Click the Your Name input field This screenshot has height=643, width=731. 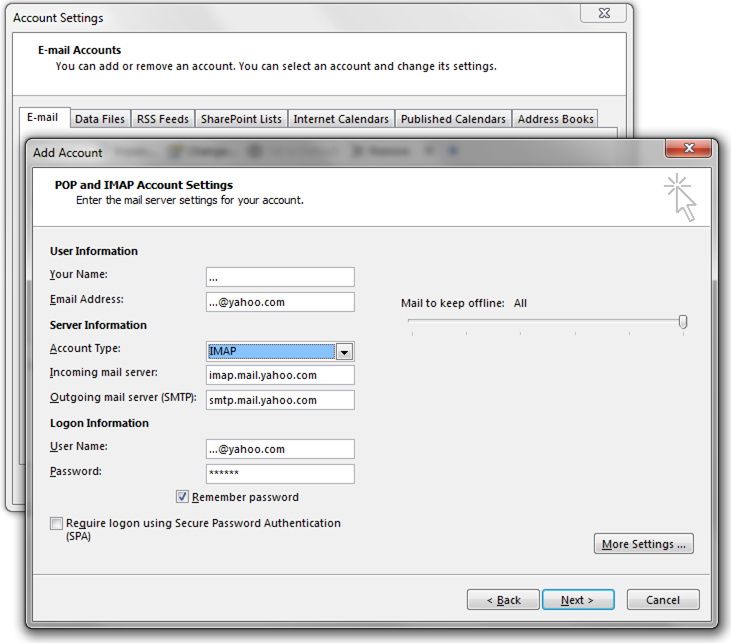click(280, 277)
